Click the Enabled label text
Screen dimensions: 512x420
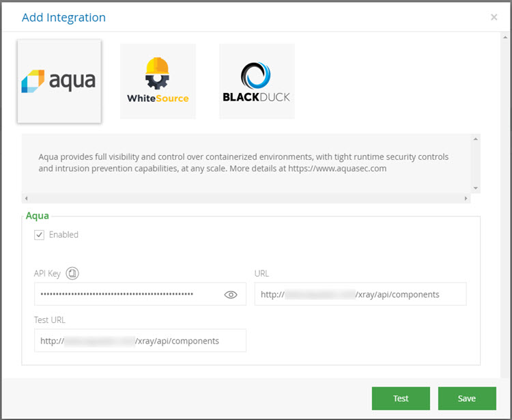click(63, 235)
